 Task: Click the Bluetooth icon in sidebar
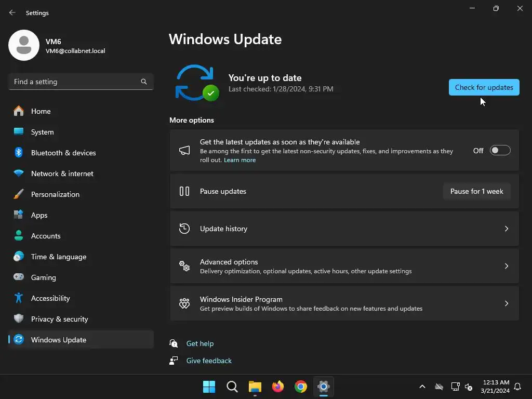coord(19,152)
